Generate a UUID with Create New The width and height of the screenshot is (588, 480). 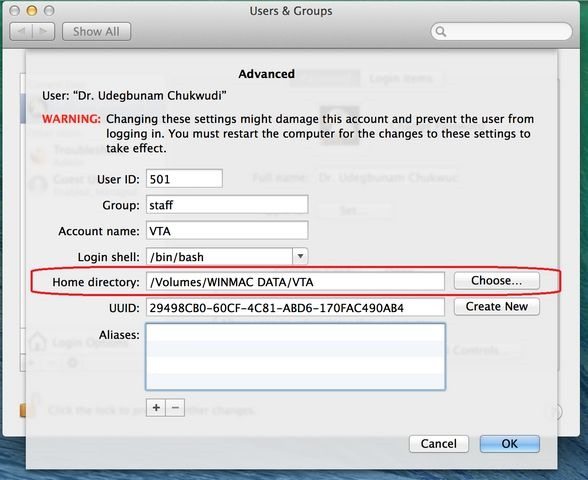(x=496, y=306)
